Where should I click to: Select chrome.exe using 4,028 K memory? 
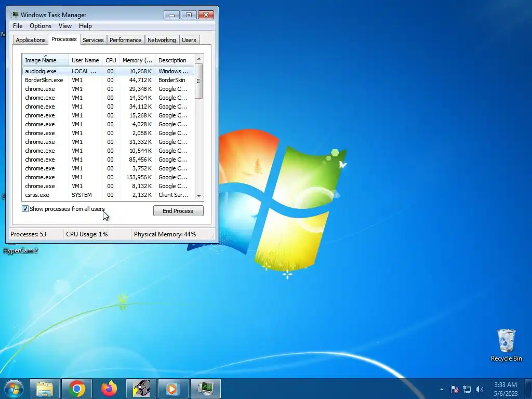(x=108, y=124)
